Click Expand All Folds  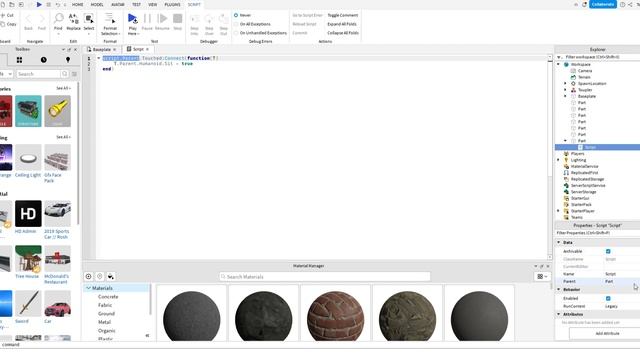coord(342,24)
